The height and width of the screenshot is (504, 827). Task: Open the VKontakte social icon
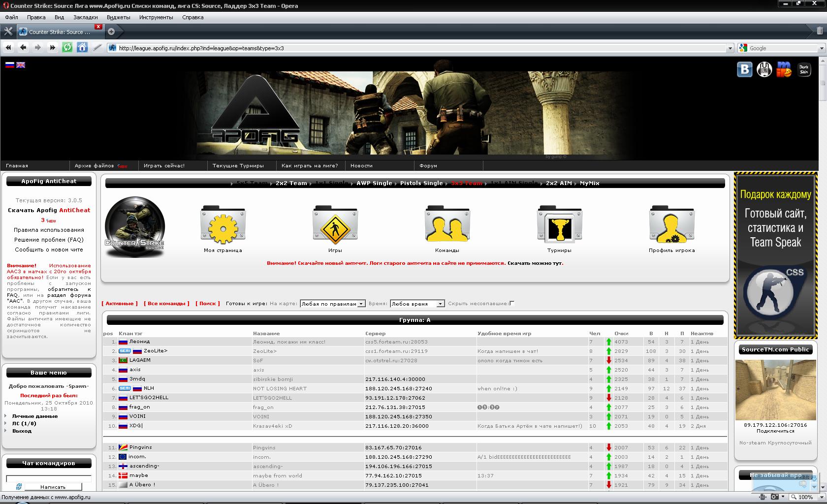[x=745, y=69]
